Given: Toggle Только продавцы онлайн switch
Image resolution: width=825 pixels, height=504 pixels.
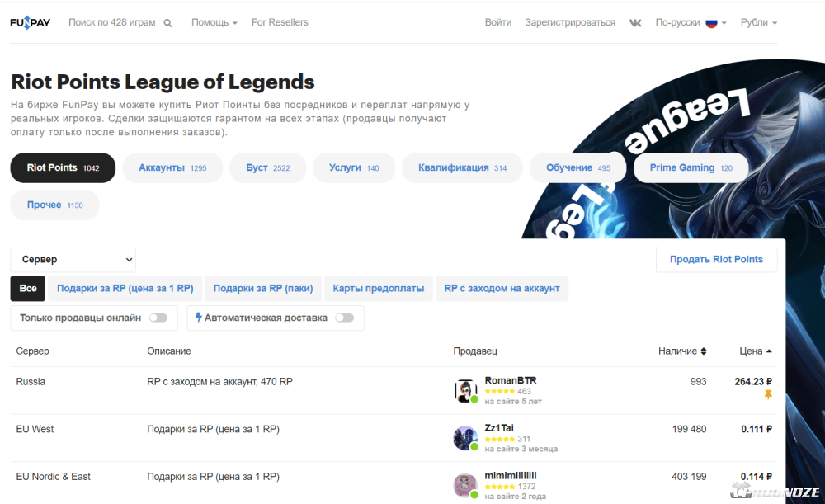Looking at the screenshot, I should tap(158, 318).
